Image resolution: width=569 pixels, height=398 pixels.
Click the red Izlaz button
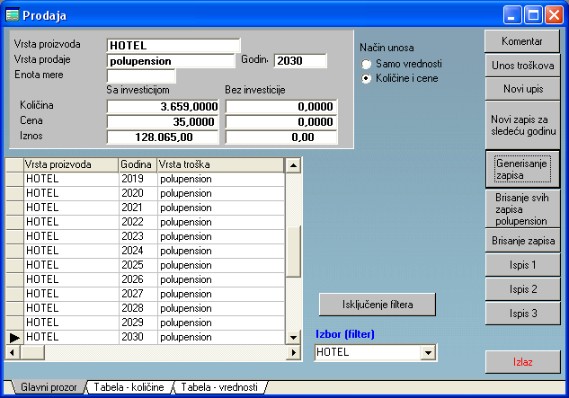[x=523, y=362]
